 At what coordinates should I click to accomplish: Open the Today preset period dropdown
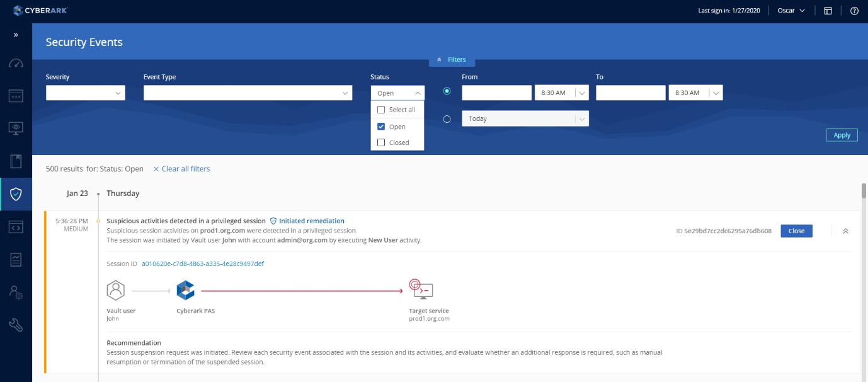(x=525, y=119)
